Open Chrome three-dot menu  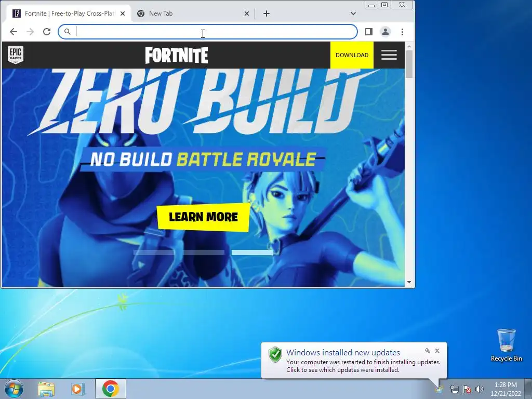coord(403,32)
